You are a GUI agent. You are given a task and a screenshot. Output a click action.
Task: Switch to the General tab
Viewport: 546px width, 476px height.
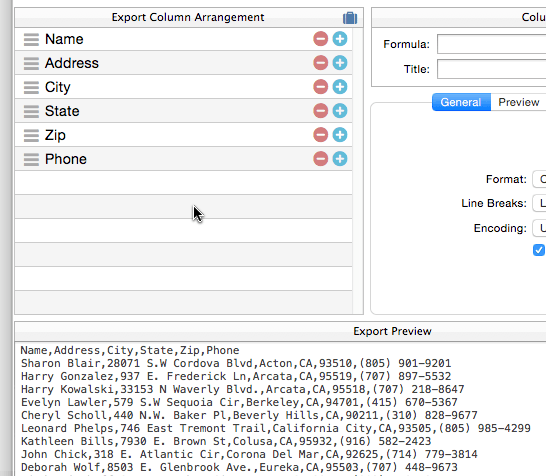tap(461, 102)
